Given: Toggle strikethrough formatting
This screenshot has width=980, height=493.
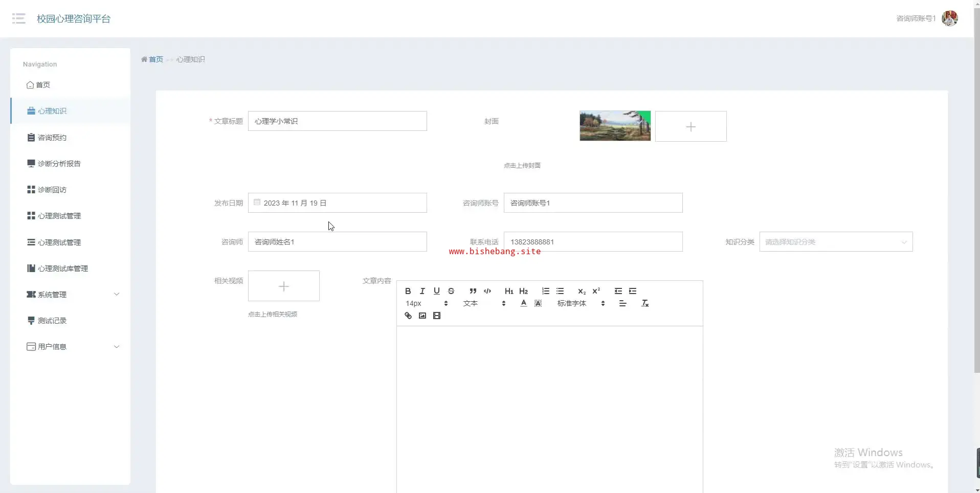Looking at the screenshot, I should [451, 291].
